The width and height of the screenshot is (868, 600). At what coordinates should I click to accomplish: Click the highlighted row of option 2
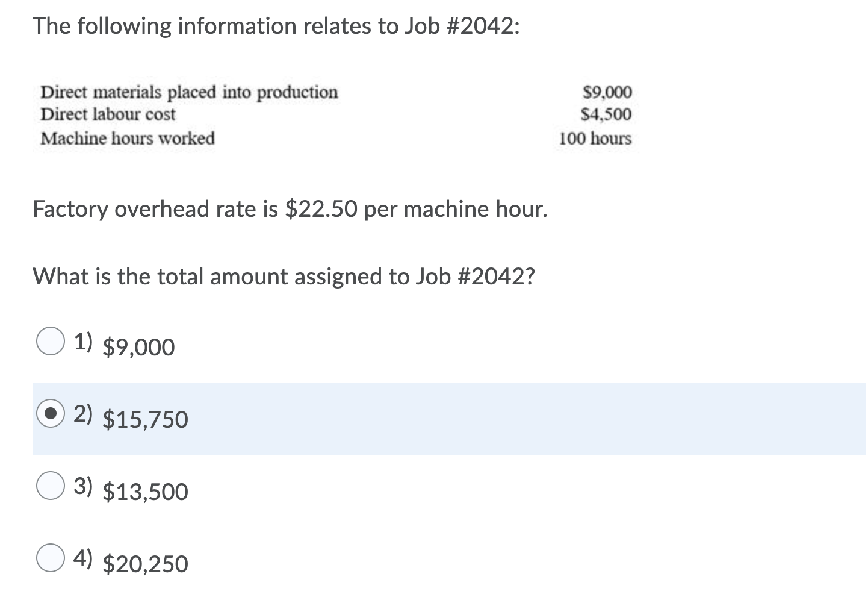pyautogui.click(x=449, y=419)
